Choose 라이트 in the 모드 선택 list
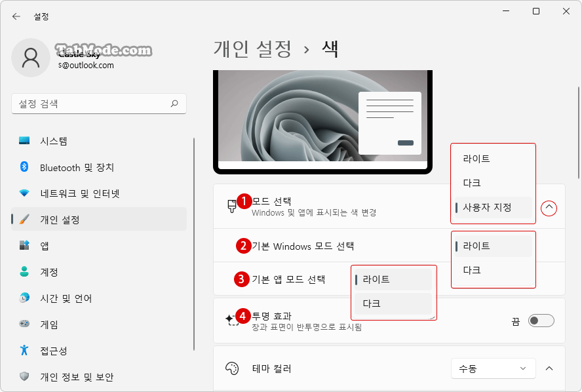 494,159
